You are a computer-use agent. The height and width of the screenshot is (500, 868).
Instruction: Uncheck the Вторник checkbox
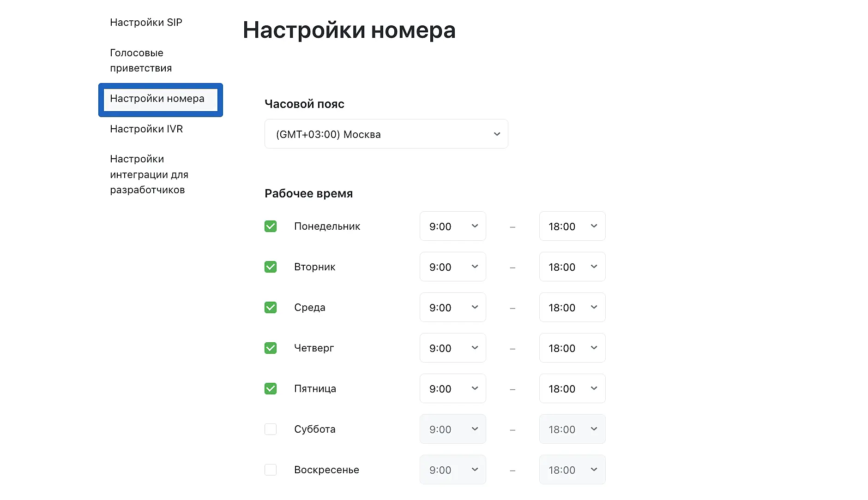[x=271, y=267]
